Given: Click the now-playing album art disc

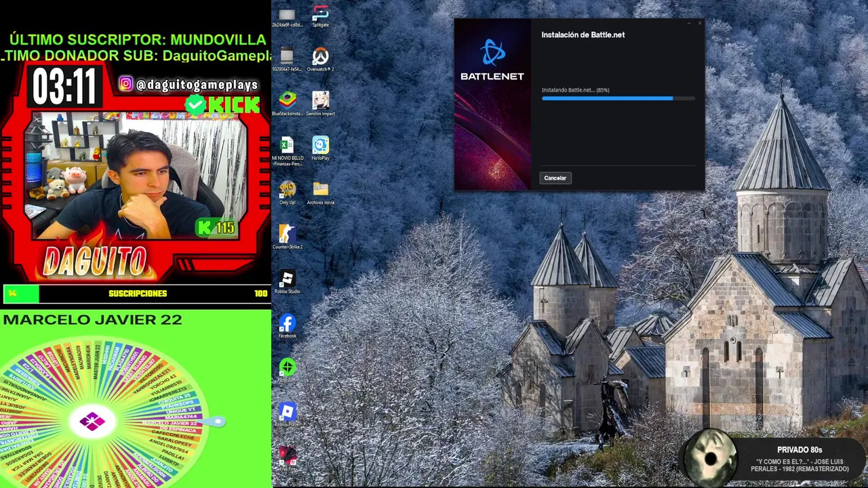Looking at the screenshot, I should tap(710, 457).
